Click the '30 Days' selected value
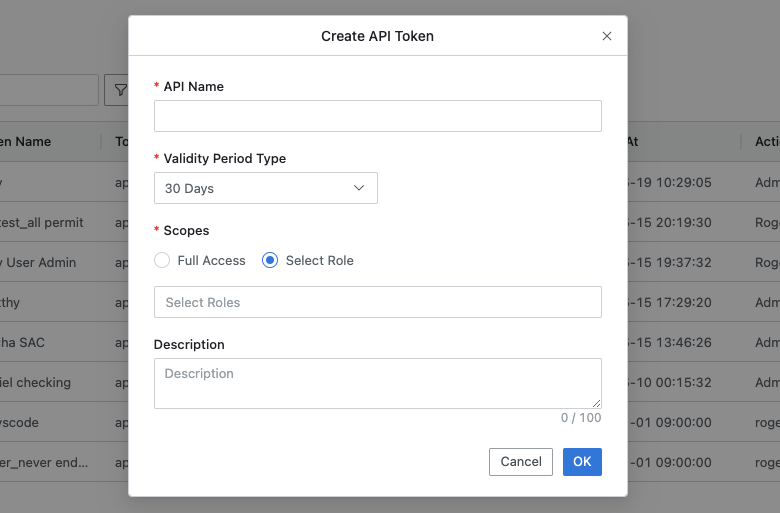This screenshot has height=513, width=780. pyautogui.click(x=189, y=188)
